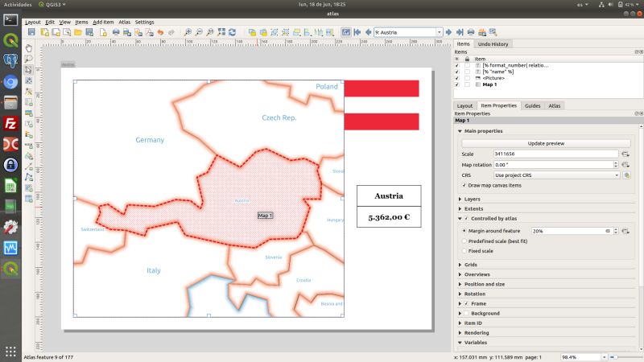Go to first atlas feature
The image size is (644, 362).
point(357,32)
